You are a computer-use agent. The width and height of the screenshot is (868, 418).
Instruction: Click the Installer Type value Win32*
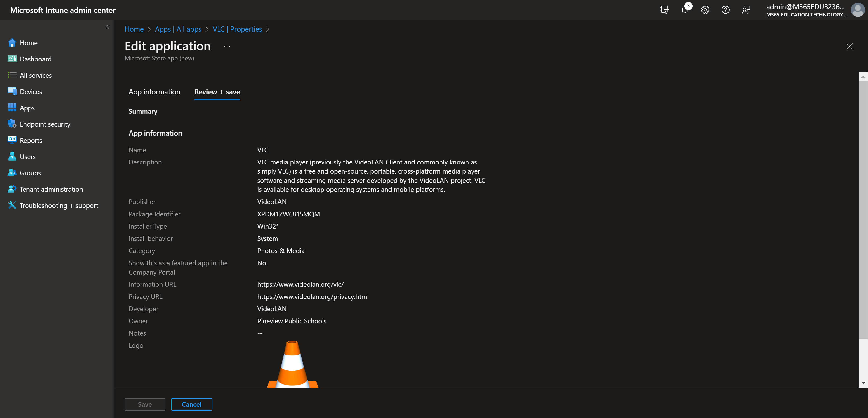pos(268,226)
